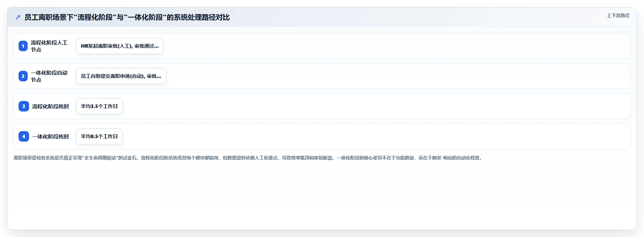
Task: Open the HR发起离职审批(人工) chip
Action: (x=120, y=46)
